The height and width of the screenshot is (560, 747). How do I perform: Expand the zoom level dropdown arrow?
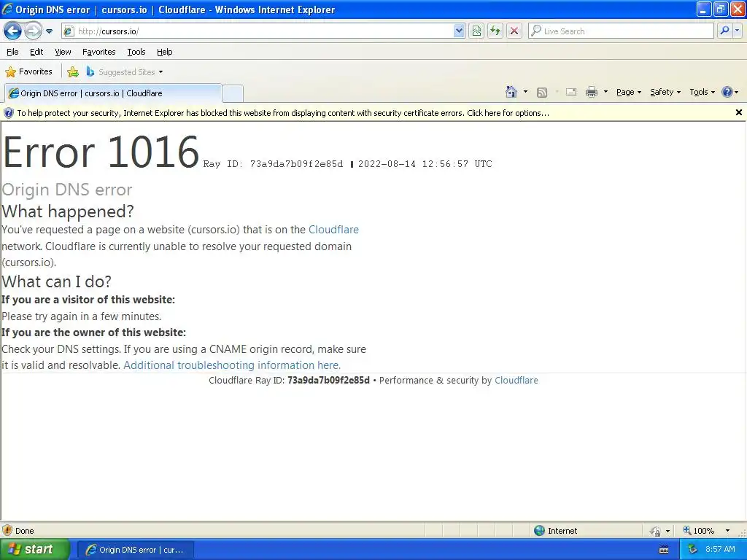point(727,531)
